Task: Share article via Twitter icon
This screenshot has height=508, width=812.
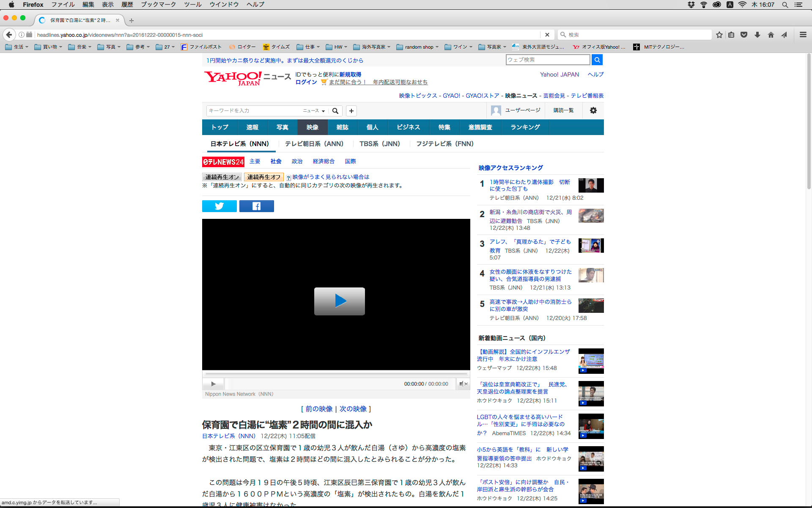Action: [x=219, y=206]
